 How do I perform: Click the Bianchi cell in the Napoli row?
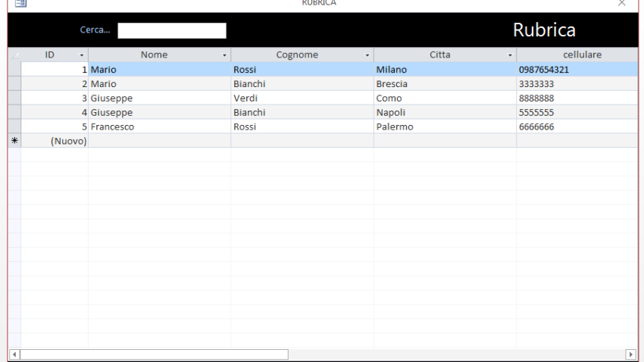(302, 112)
